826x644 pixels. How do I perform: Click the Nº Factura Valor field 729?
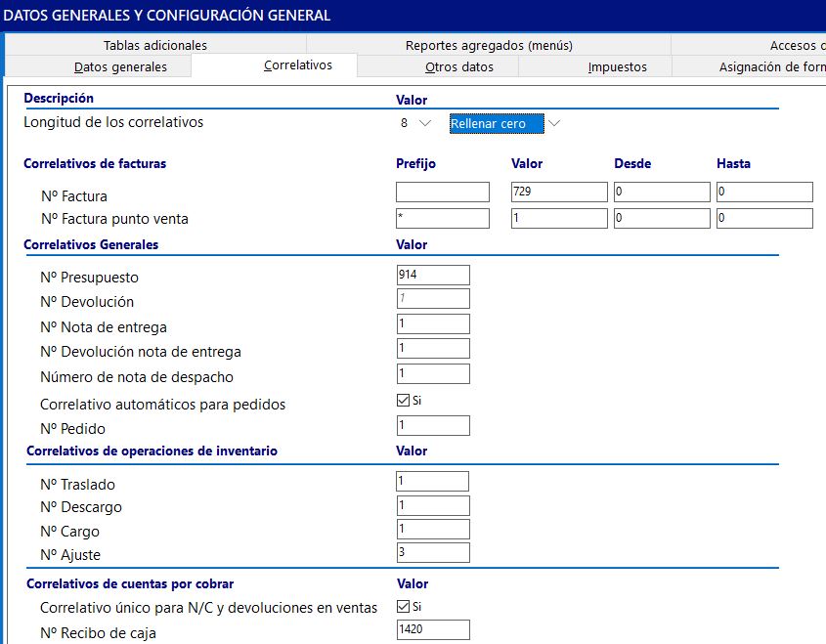pos(559,192)
